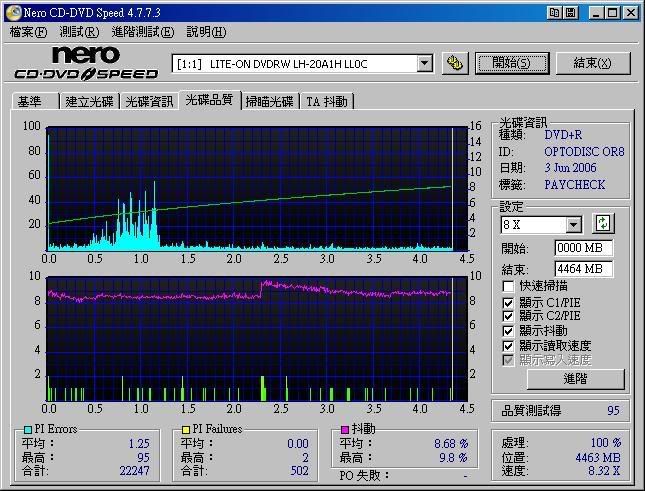This screenshot has width=645, height=491.
Task: Click the disc ID OPTODISC OR8
Action: tap(584, 152)
